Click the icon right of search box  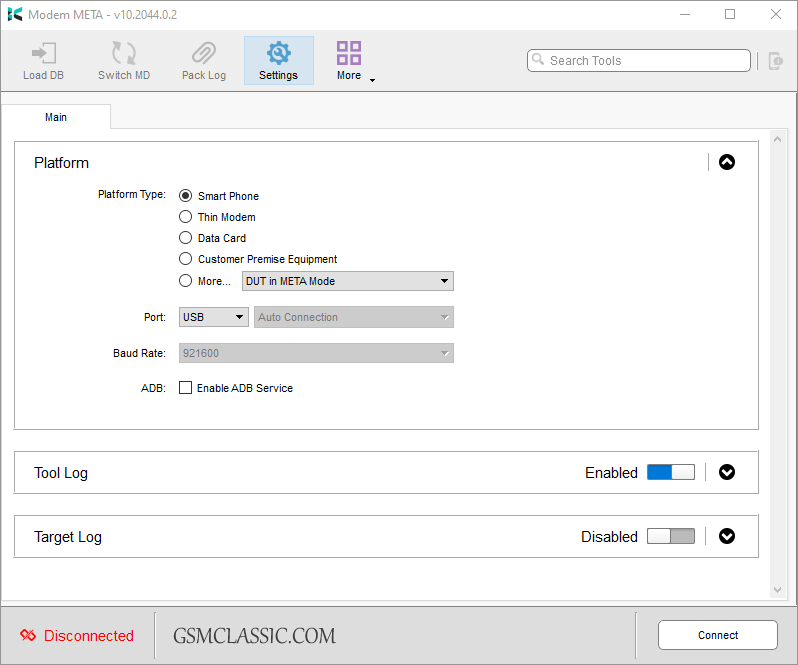click(775, 61)
